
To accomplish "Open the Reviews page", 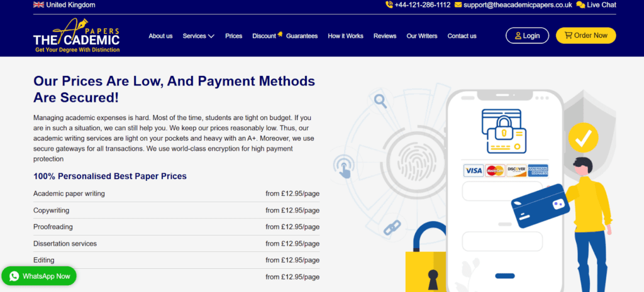I will pos(385,36).
